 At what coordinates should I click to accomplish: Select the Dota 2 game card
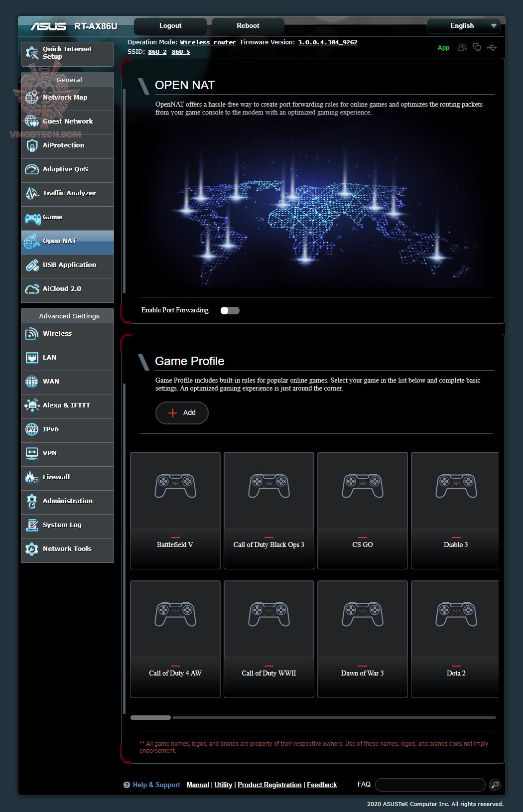pos(455,639)
